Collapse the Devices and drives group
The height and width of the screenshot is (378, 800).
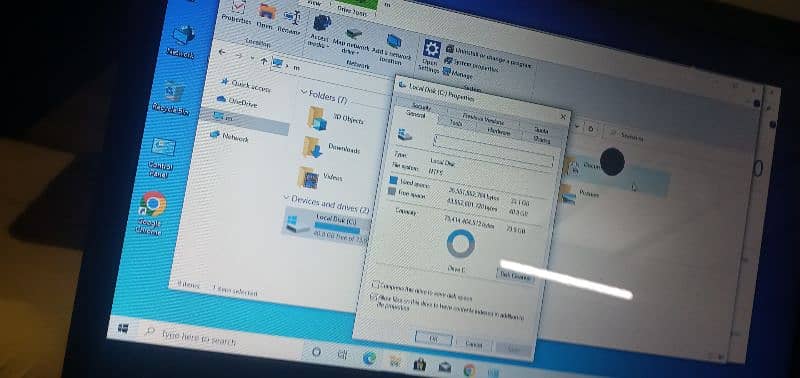[x=287, y=197]
